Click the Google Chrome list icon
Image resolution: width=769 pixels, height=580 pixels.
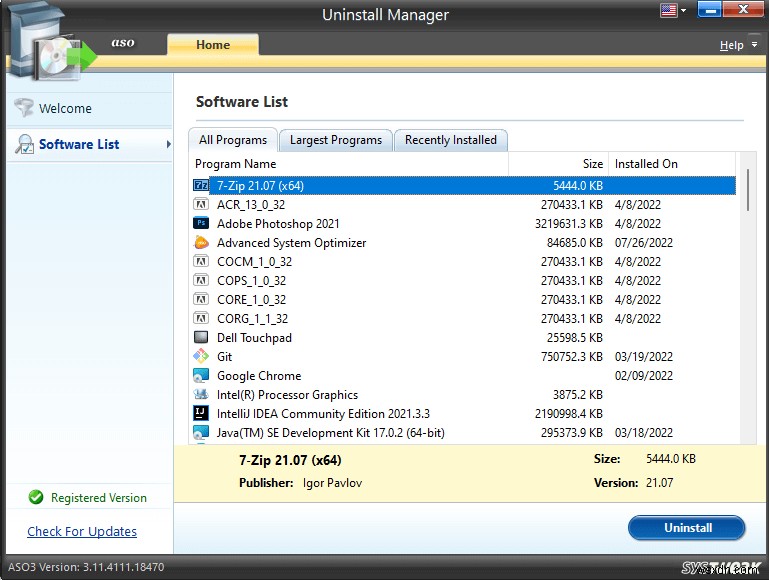click(x=201, y=376)
